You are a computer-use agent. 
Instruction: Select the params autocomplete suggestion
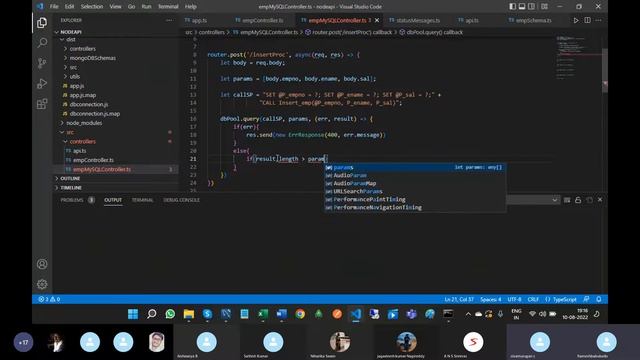tap(415, 167)
